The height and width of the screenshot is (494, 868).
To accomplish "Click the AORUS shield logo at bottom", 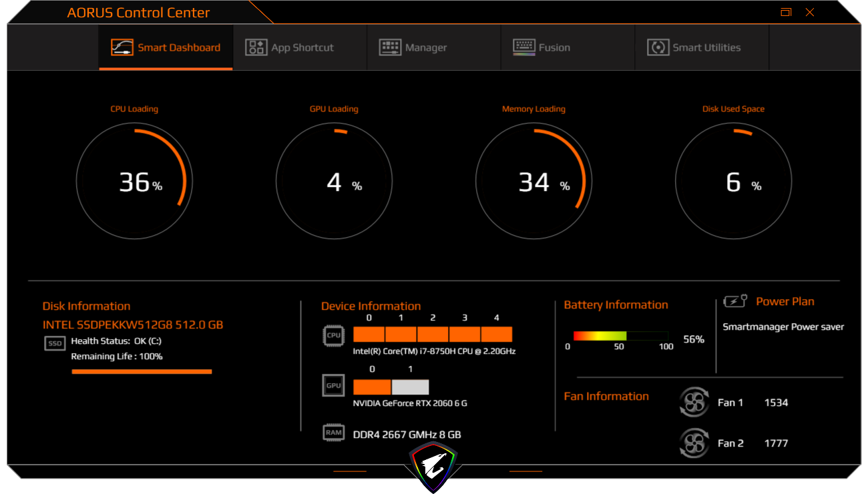I will coord(433,466).
